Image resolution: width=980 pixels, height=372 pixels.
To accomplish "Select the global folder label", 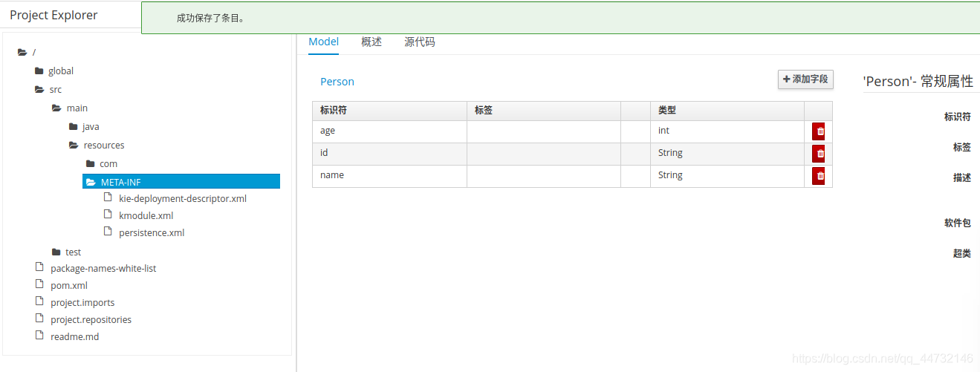I will 61,71.
